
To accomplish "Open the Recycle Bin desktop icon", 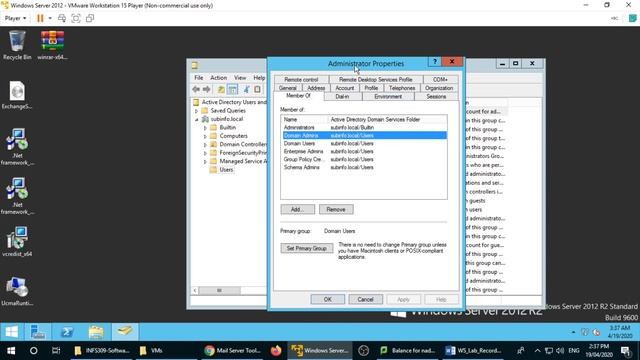I will pyautogui.click(x=17, y=45).
